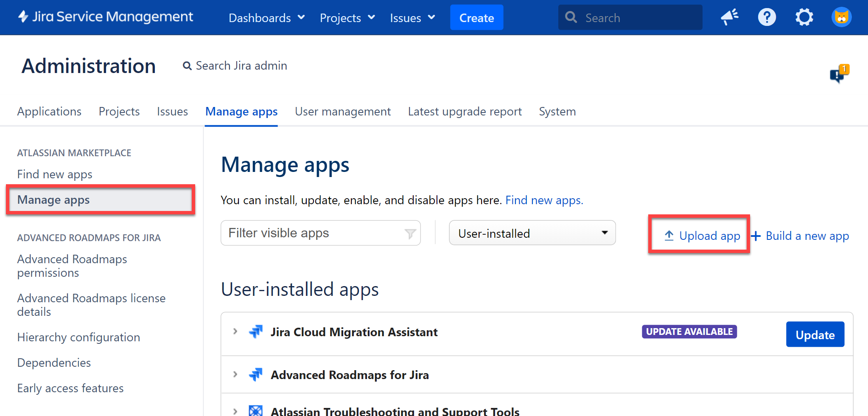
Task: Switch to the Applications tab
Action: [x=49, y=111]
